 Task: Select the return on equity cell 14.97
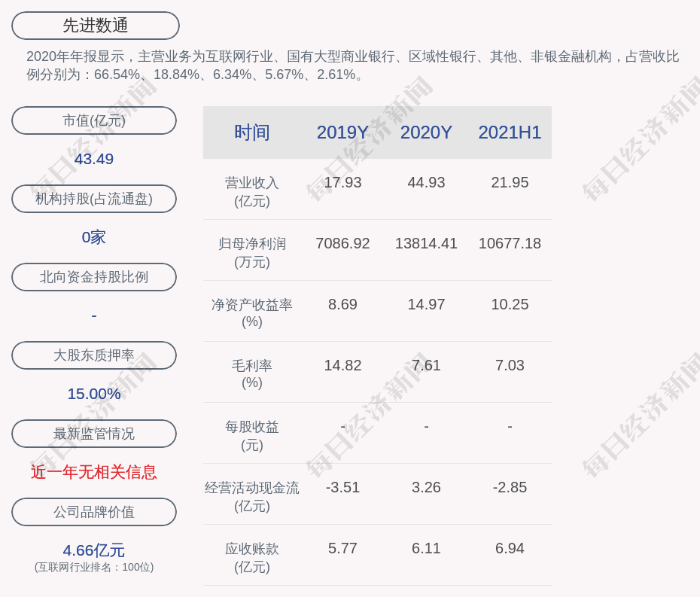click(426, 305)
